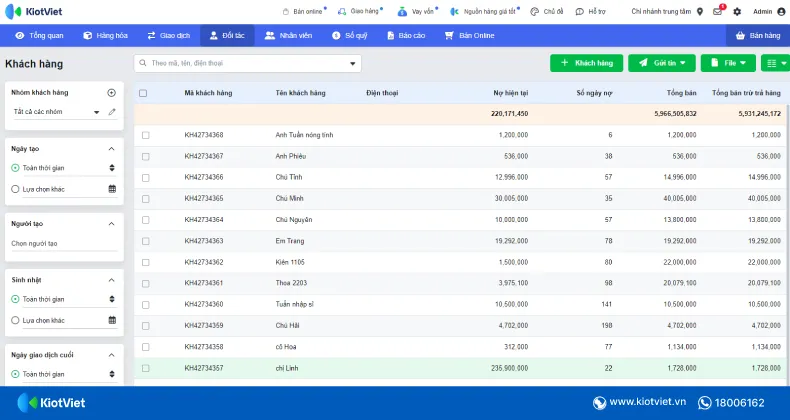Click the branch location pin icon
Viewport: 790px width, 420px height.
[700, 11]
